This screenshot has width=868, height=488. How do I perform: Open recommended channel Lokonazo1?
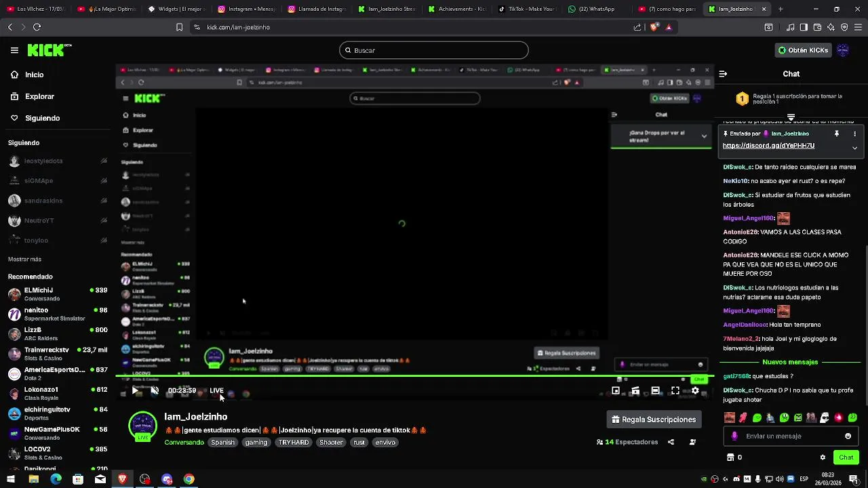coord(57,394)
